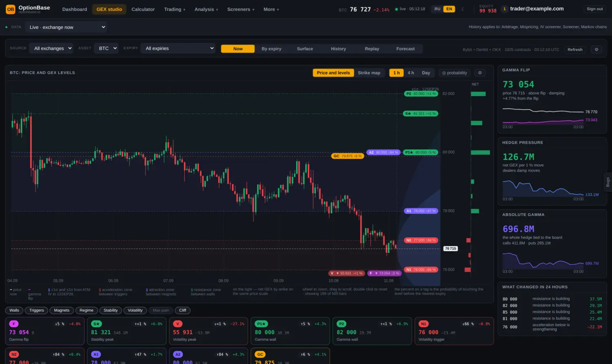Open the BTC asset dropdown
The width and height of the screenshot is (612, 364).
(x=106, y=48)
